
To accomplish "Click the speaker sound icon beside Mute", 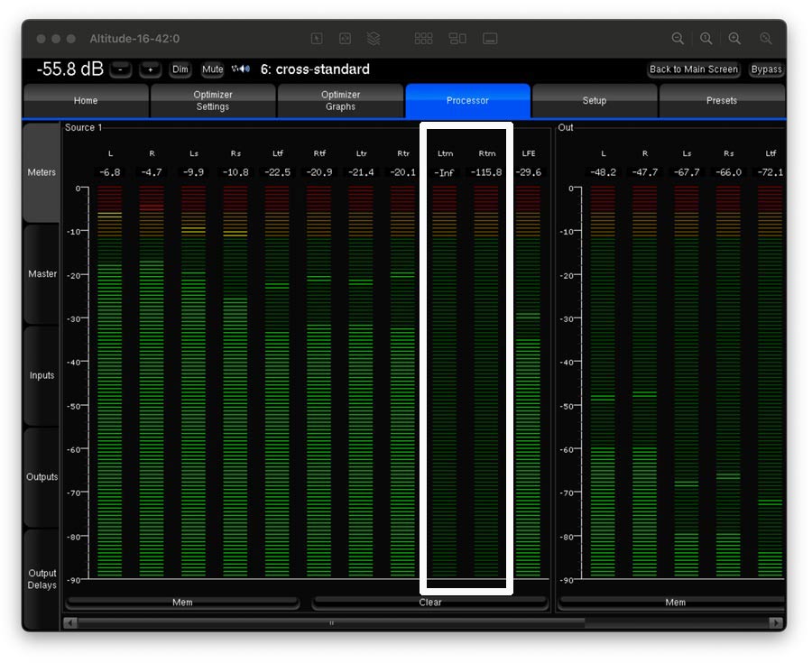I will (x=241, y=69).
